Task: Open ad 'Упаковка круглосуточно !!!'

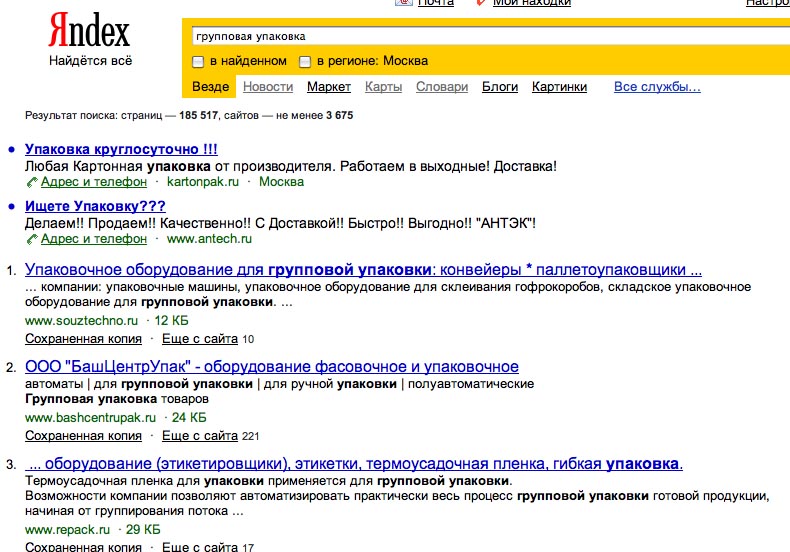Action: click(x=121, y=149)
